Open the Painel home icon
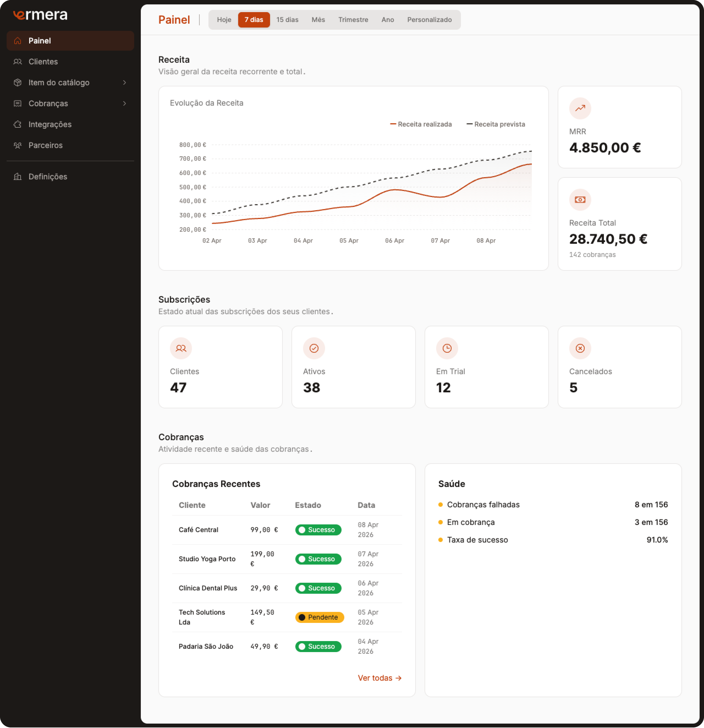The width and height of the screenshot is (704, 728). tap(17, 41)
